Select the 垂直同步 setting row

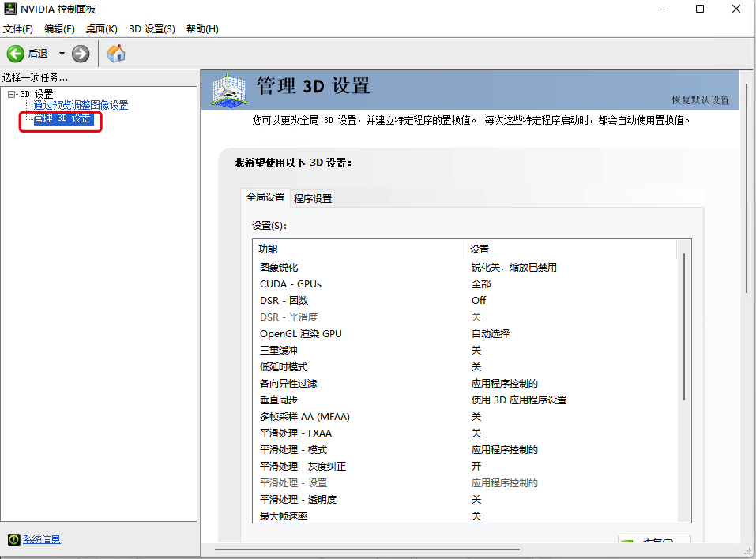[279, 400]
